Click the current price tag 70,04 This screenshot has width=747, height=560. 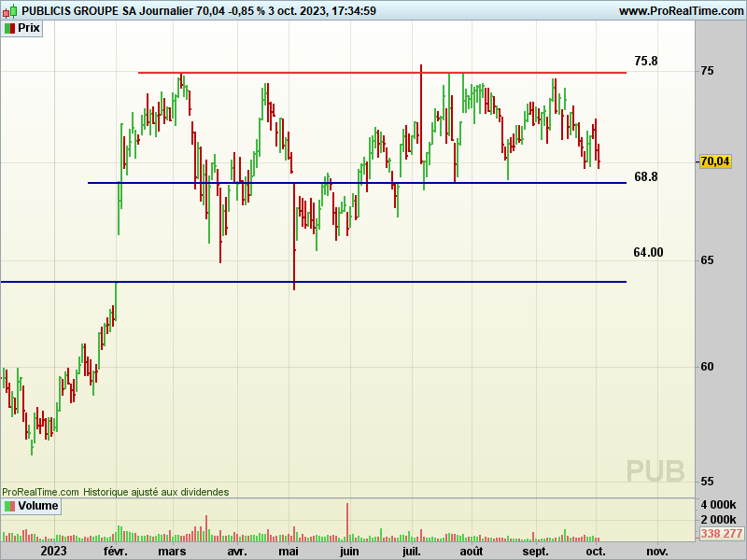click(714, 161)
